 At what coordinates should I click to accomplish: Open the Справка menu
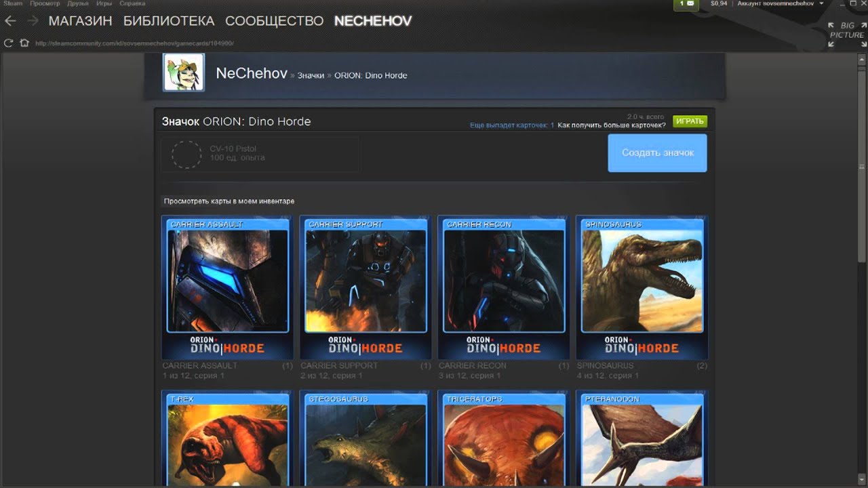coord(132,3)
